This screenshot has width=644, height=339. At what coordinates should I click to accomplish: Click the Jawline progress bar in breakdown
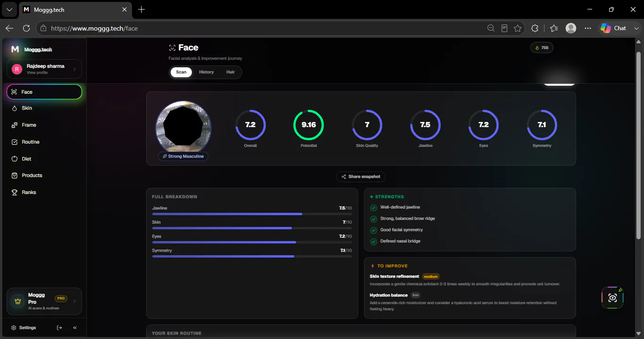[x=252, y=214]
